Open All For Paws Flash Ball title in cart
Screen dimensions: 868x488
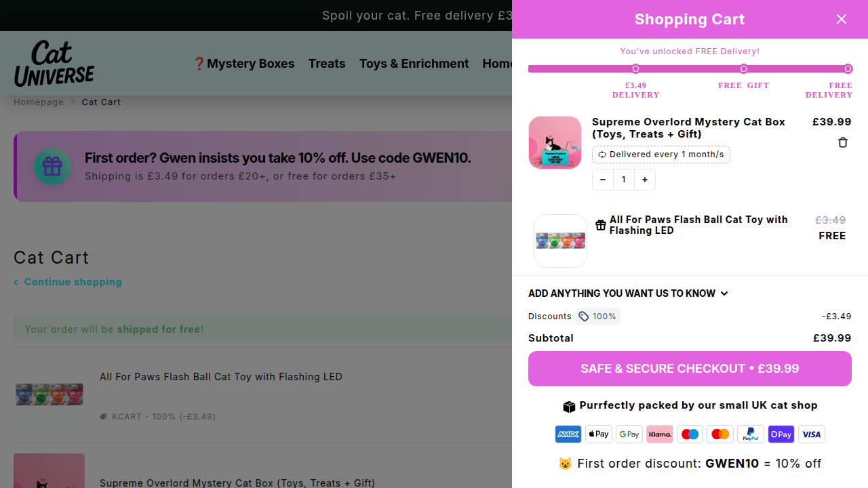tap(698, 225)
